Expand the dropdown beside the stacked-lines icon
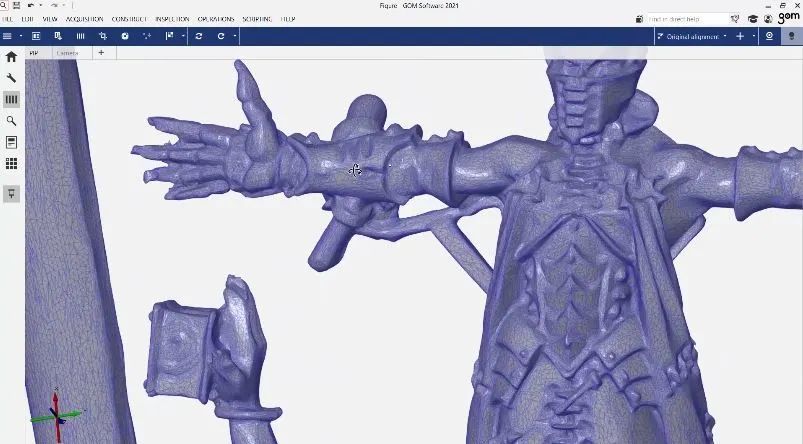803x444 pixels. point(20,36)
